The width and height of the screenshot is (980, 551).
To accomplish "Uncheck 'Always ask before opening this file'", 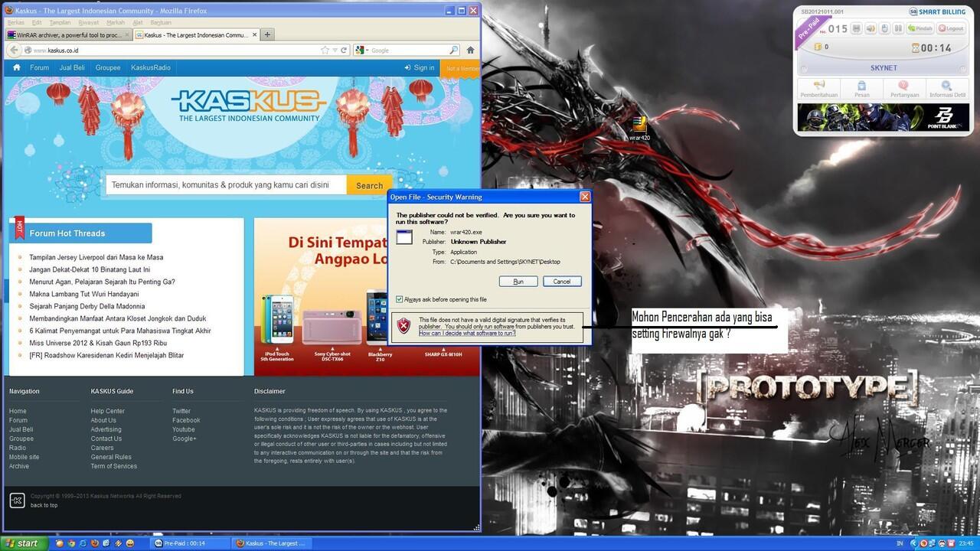I will pos(400,299).
